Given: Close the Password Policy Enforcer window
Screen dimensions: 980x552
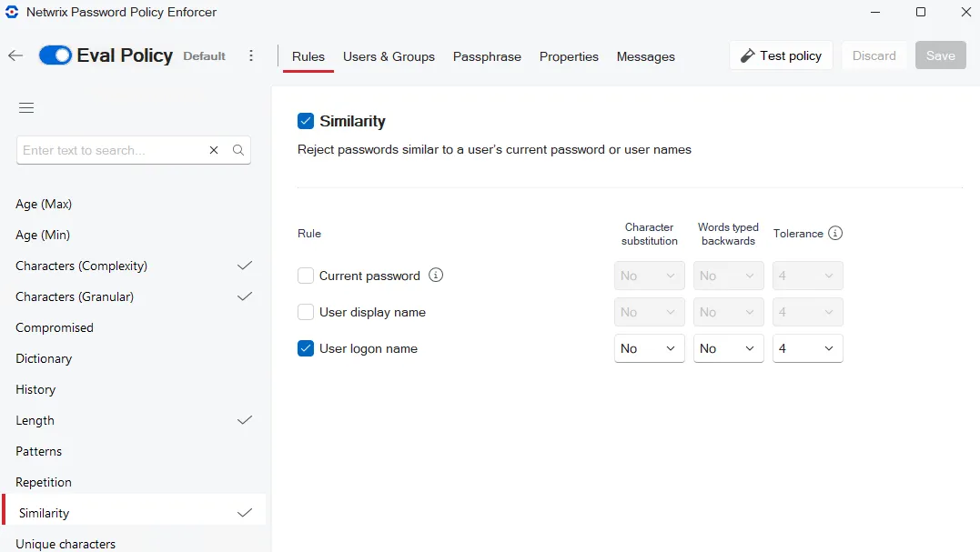Looking at the screenshot, I should (965, 12).
